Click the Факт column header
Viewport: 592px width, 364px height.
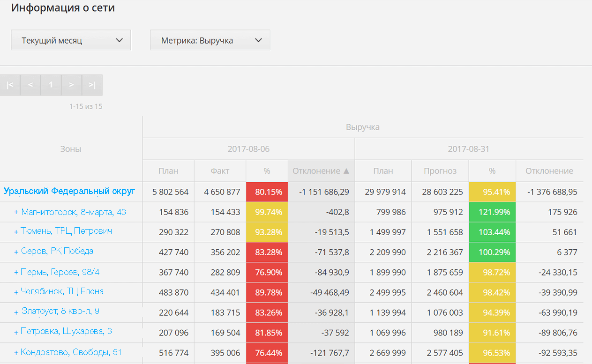220,171
